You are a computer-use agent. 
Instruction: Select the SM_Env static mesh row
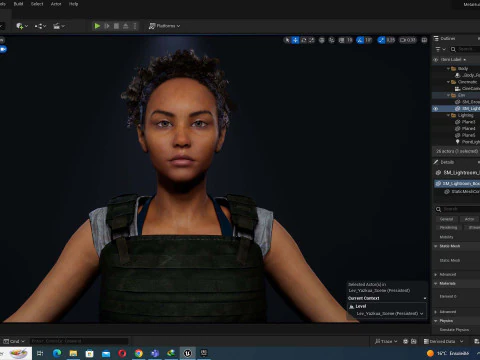point(456,102)
